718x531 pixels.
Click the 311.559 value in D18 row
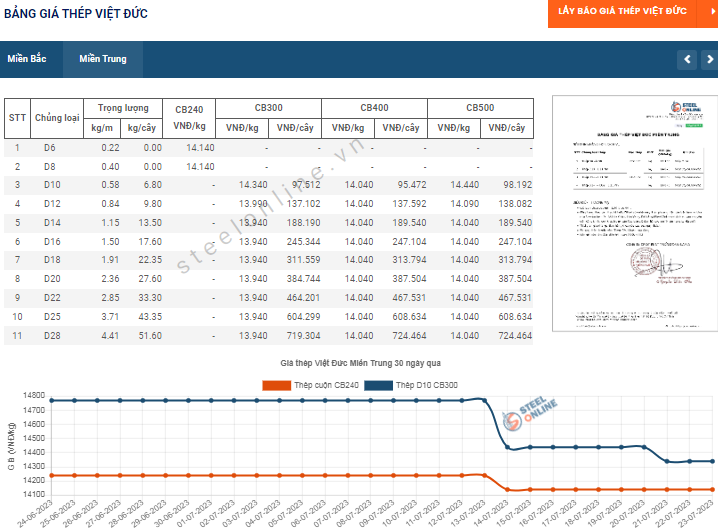pyautogui.click(x=304, y=260)
